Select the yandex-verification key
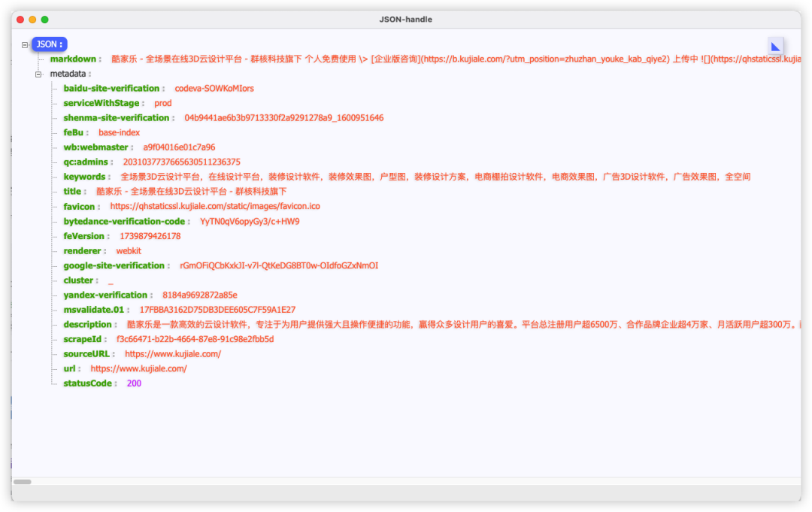The image size is (812, 512). (106, 295)
